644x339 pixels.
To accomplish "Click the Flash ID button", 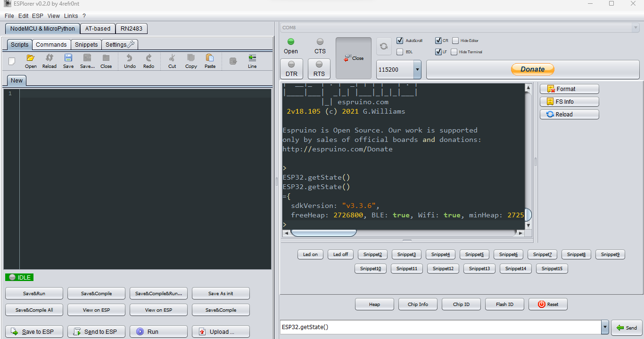I will [x=504, y=304].
